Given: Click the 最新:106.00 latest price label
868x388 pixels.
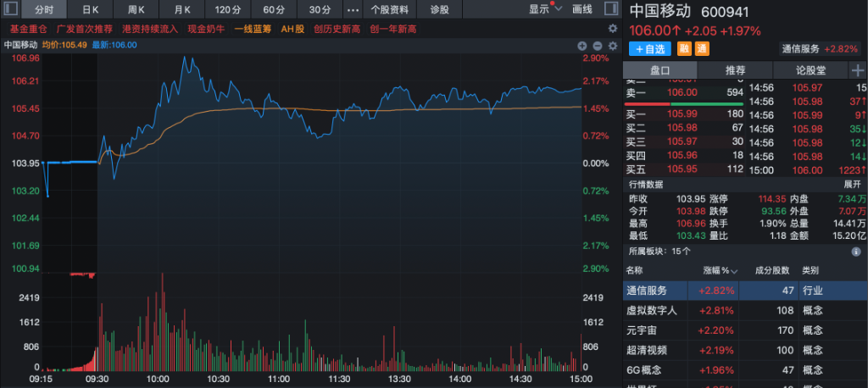Looking at the screenshot, I should tap(114, 46).
